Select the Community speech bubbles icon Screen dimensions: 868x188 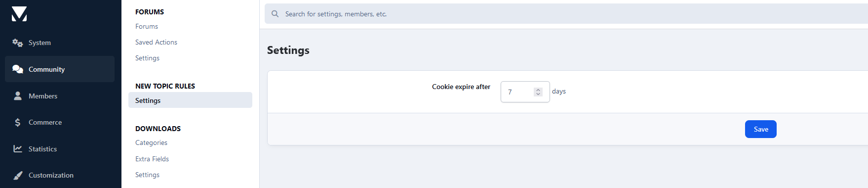click(x=18, y=69)
